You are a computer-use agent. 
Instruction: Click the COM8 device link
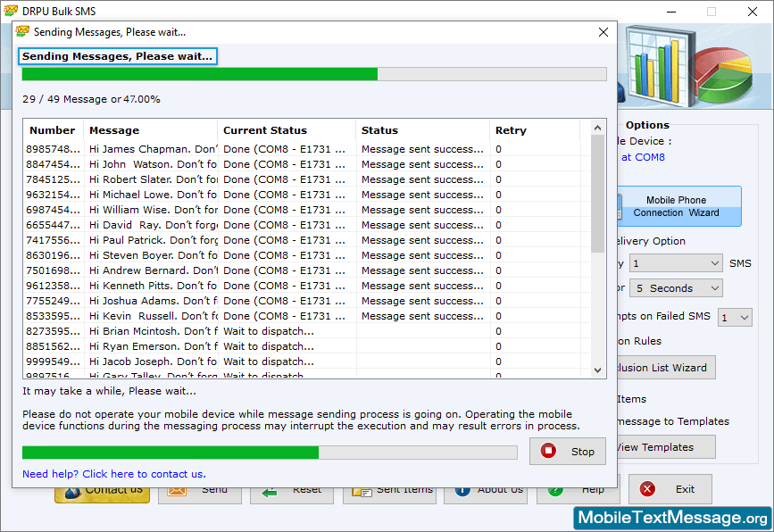click(643, 157)
